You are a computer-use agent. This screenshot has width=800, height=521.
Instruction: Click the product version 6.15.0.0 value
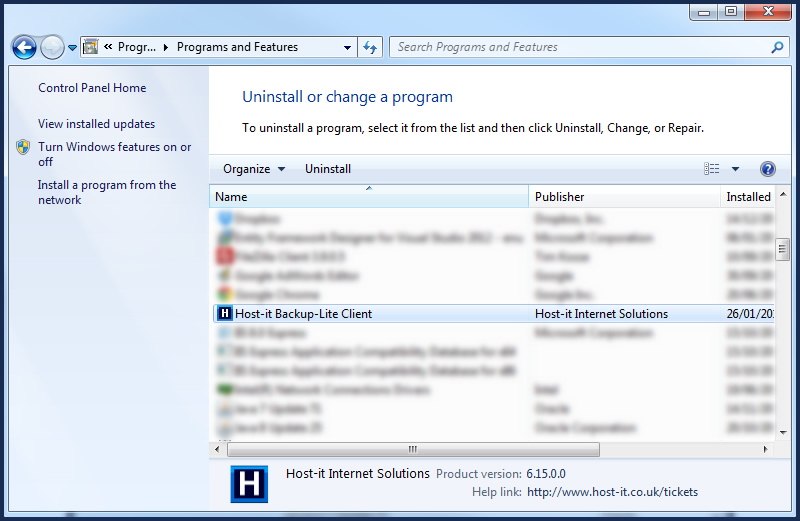coord(546,474)
